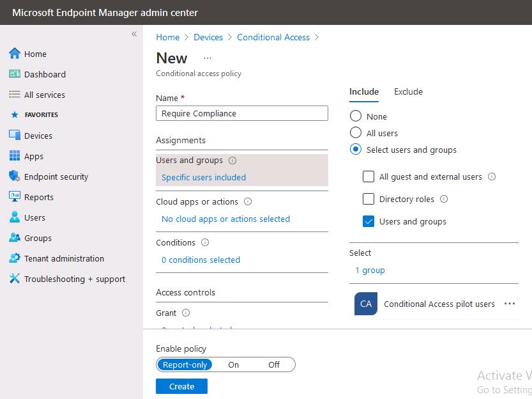Click the Home house icon in sidebar
532x399 pixels.
[15, 54]
